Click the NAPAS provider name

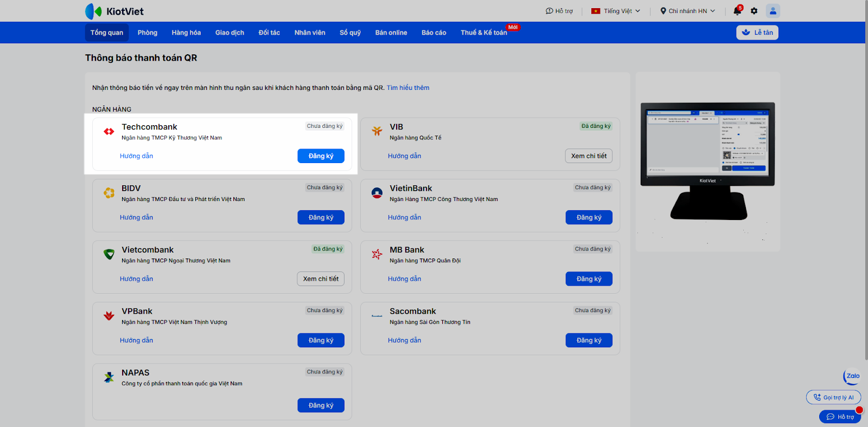[136, 373]
